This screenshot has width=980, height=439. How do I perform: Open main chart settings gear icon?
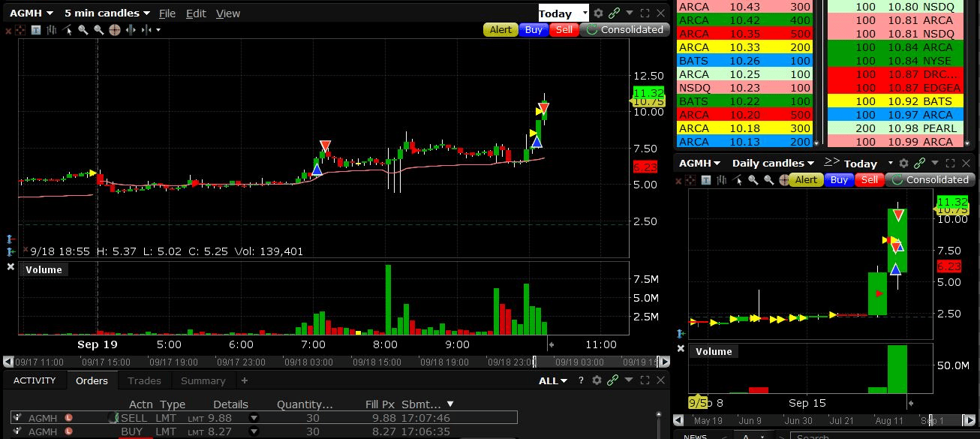598,13
